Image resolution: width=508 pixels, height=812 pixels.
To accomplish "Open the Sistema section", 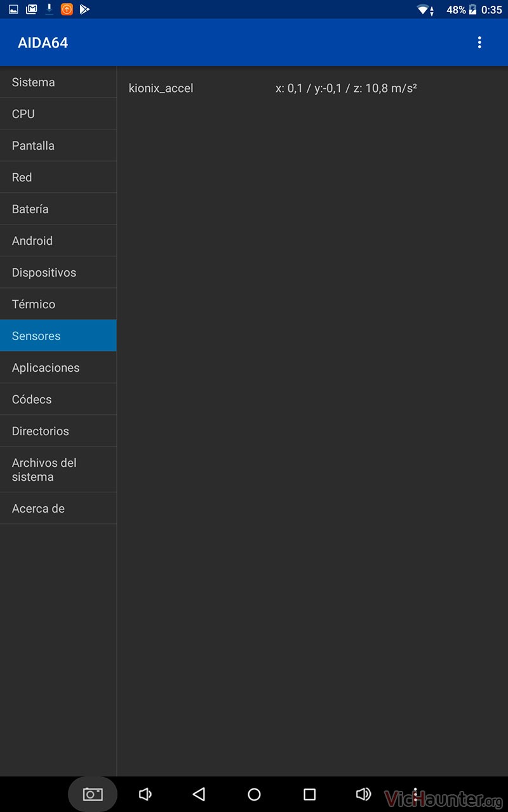I will (58, 82).
